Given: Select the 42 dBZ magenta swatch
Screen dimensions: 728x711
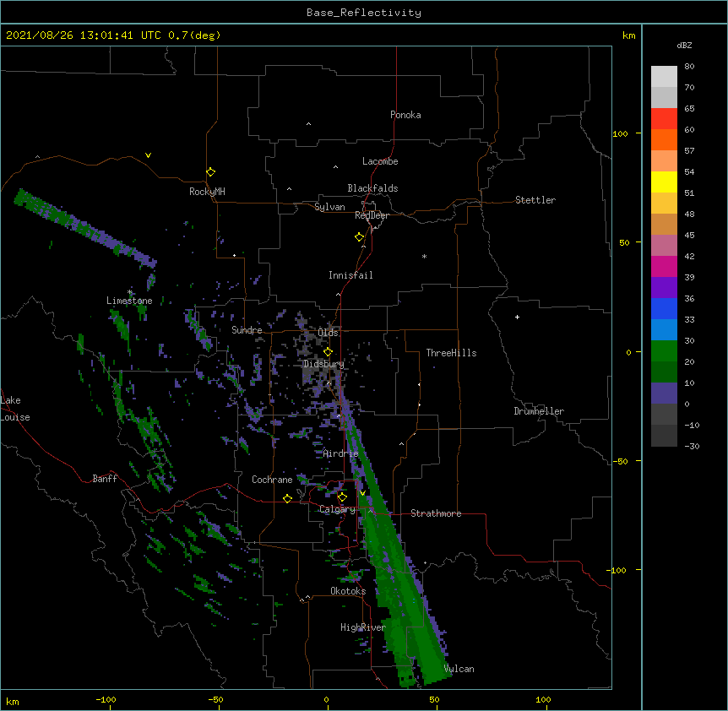Looking at the screenshot, I should click(664, 266).
